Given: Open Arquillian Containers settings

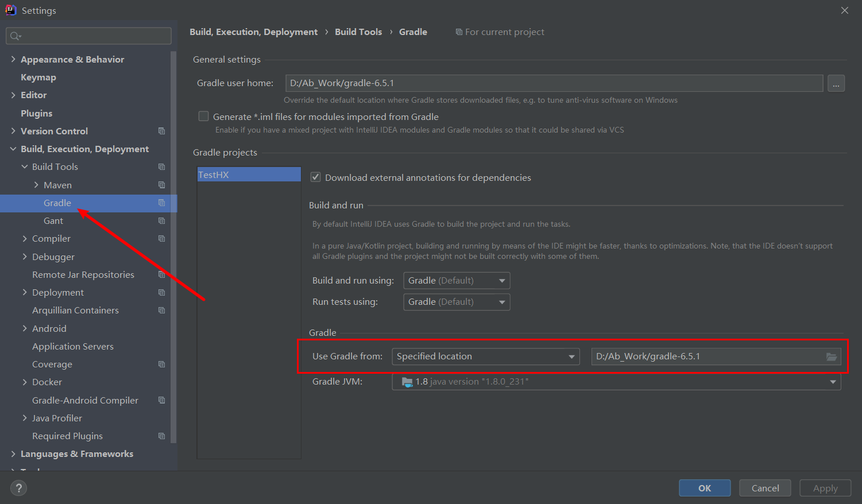Looking at the screenshot, I should point(75,310).
